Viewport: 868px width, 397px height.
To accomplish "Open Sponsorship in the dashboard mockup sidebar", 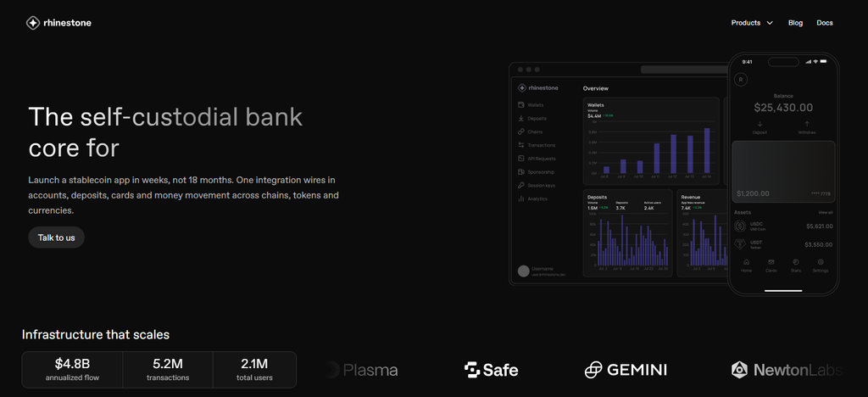I will point(536,172).
